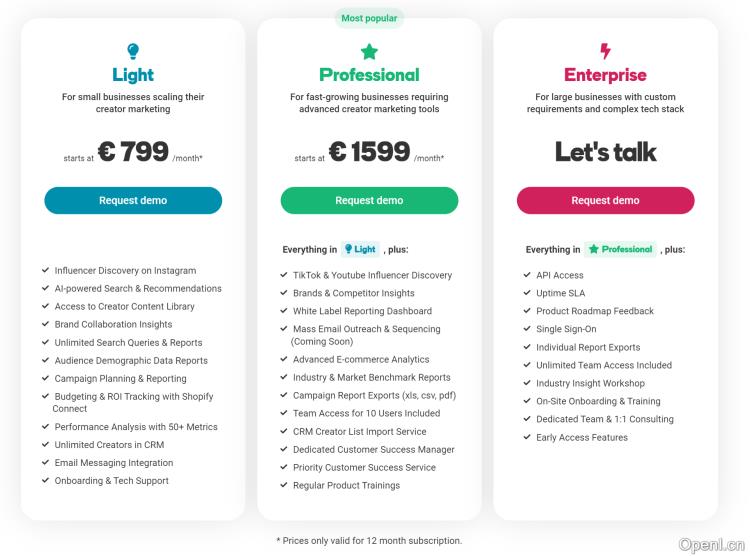Request a demo for the Light plan
The height and width of the screenshot is (556, 750).
point(133,200)
